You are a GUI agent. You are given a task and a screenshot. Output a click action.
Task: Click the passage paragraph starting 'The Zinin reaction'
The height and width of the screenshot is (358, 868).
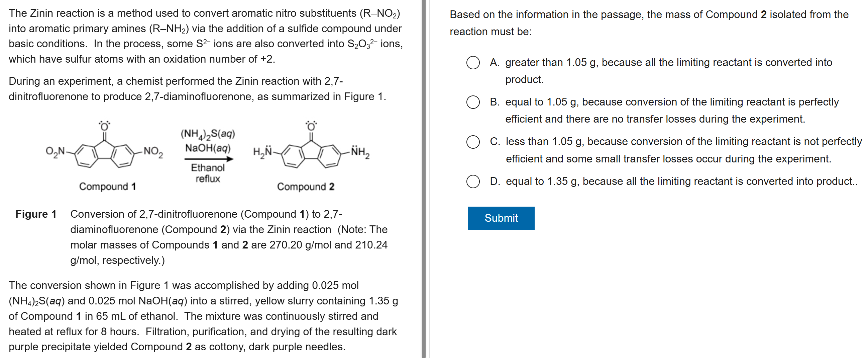(x=206, y=36)
